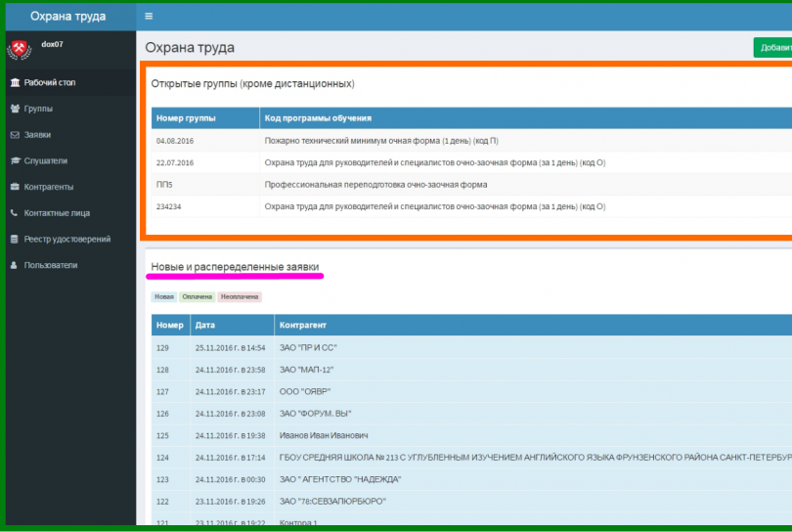This screenshot has height=532, width=792.
Task: Click the bank icon beside Рабочий стол
Action: [15, 82]
